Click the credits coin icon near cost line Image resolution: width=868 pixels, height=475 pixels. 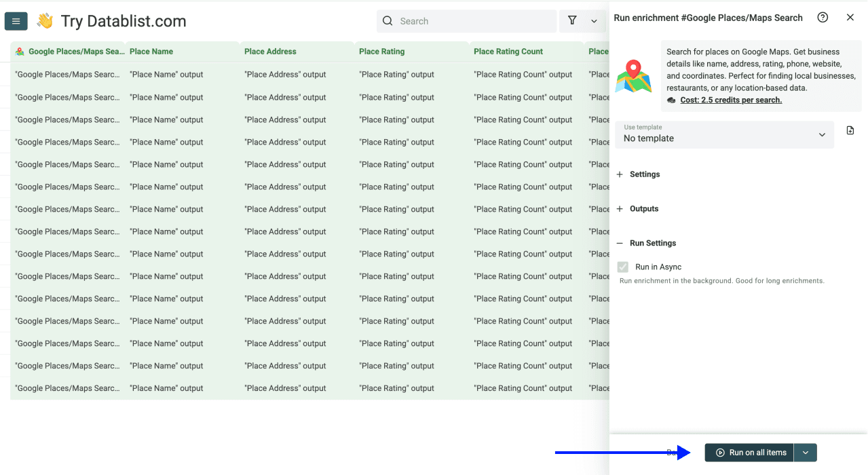pos(671,100)
